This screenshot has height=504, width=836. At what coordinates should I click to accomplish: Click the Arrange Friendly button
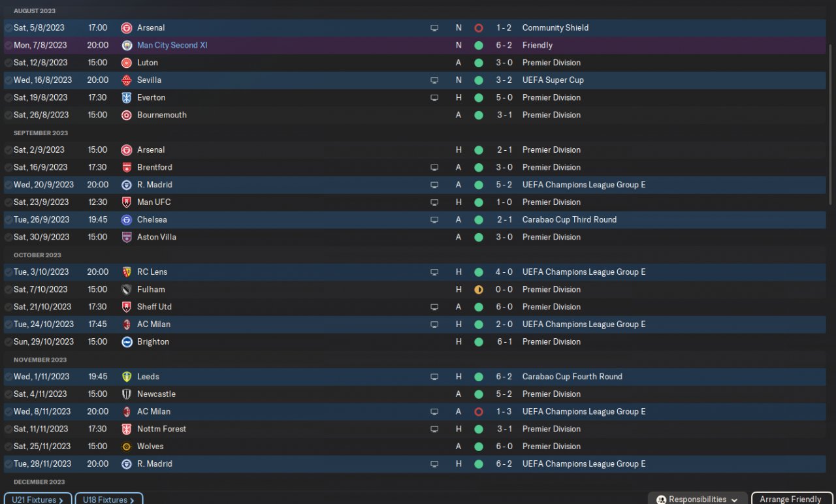pos(790,499)
